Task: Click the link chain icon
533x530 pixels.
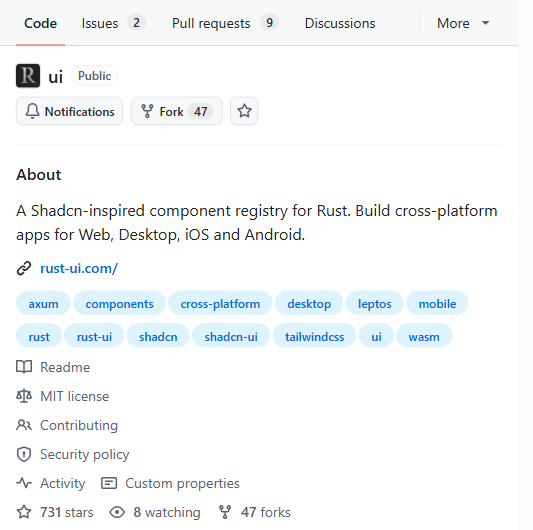Action: click(24, 269)
